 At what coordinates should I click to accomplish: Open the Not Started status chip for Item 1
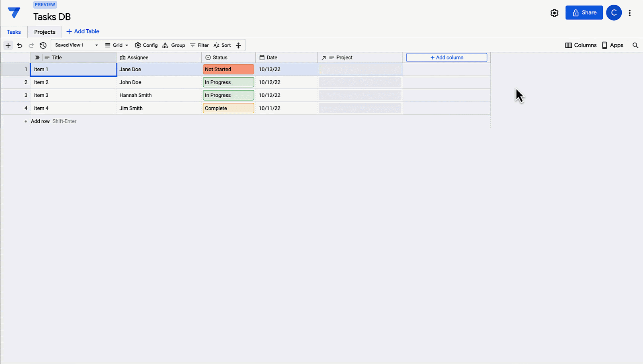[x=228, y=70]
